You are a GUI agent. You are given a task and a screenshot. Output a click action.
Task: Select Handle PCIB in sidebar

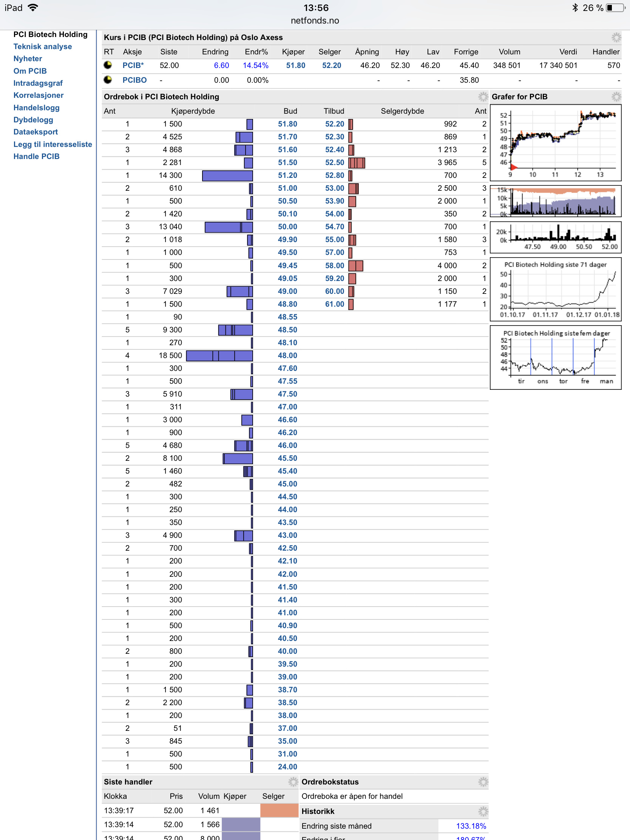(37, 156)
